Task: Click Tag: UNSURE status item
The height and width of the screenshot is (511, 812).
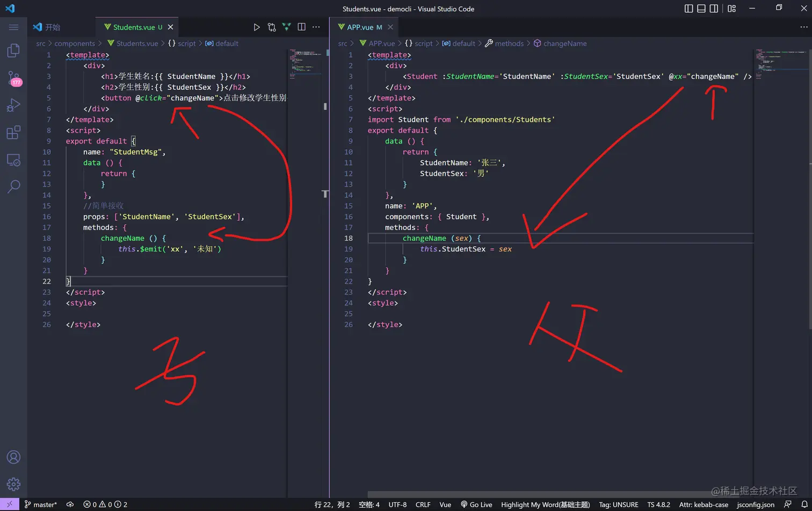Action: click(618, 505)
